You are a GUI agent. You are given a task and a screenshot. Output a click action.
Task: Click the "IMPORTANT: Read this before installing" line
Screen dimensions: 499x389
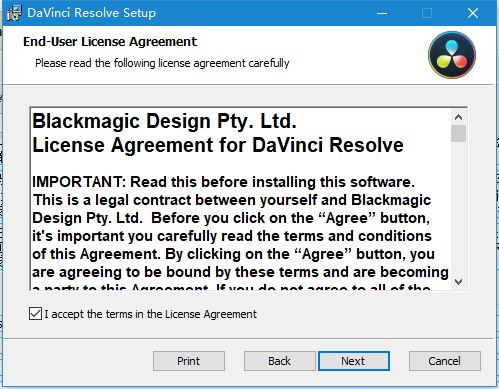pos(223,182)
